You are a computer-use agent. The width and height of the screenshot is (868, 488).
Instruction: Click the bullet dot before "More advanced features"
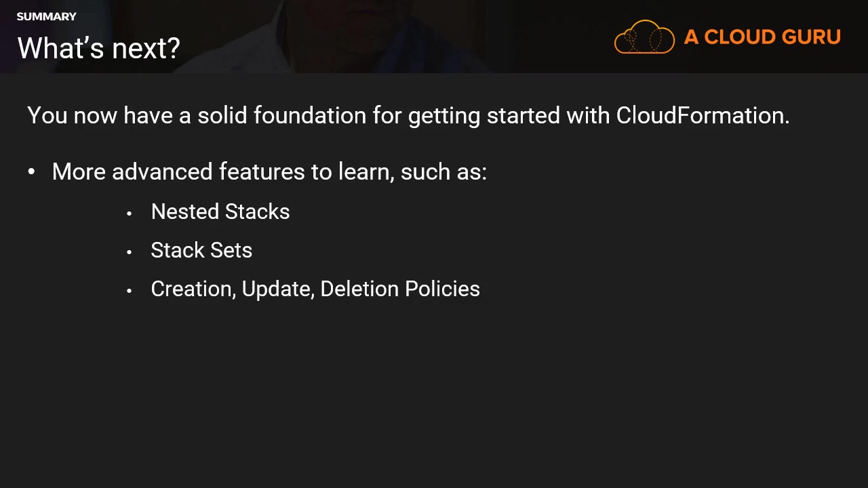click(x=31, y=172)
